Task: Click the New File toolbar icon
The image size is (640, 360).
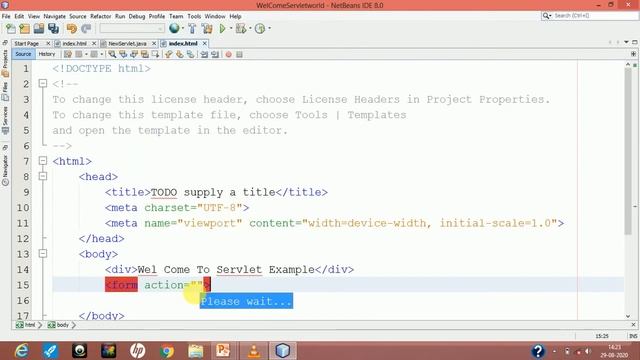Action: coord(11,29)
